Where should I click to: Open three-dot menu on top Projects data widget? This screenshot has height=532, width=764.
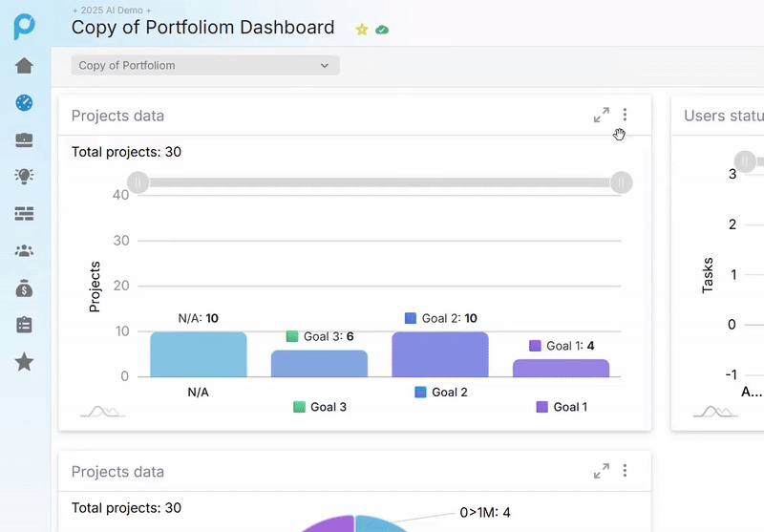coord(626,115)
